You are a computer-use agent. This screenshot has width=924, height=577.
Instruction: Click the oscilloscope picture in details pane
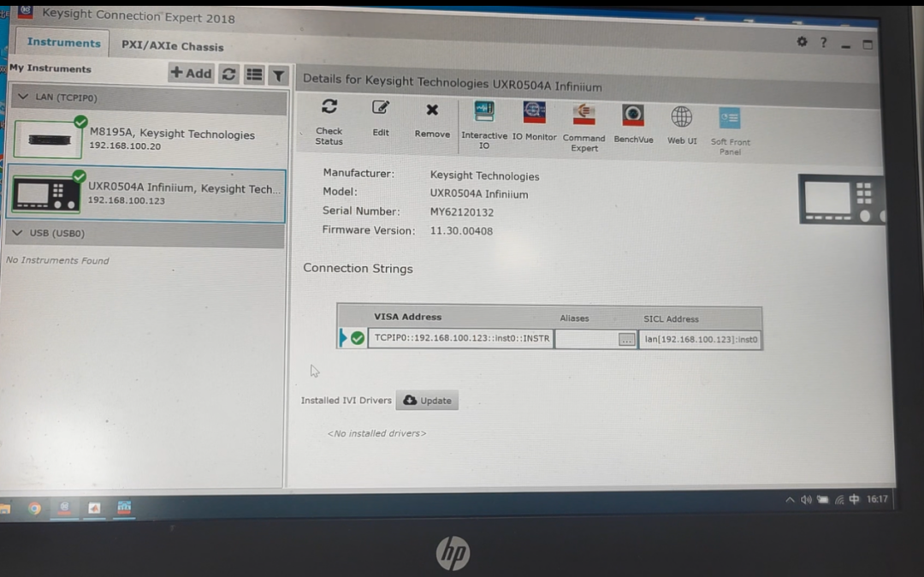pyautogui.click(x=842, y=199)
